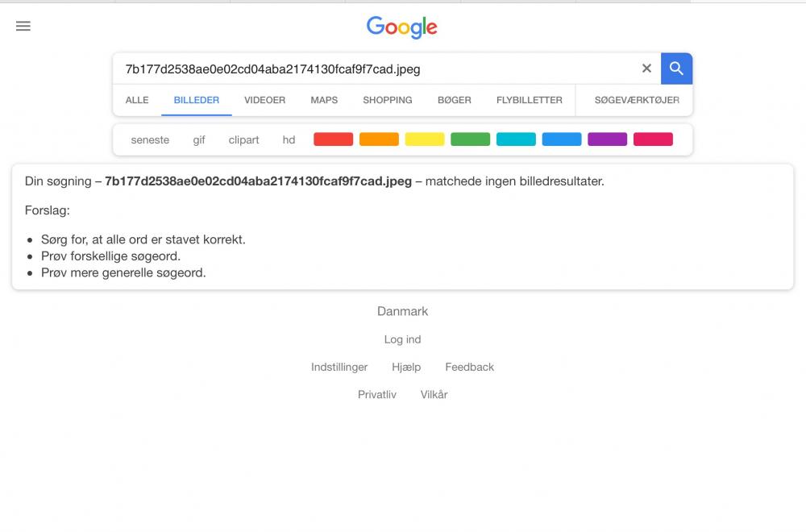Filter by pink color swatch
Viewport: 806px width, 532px height.
click(653, 139)
